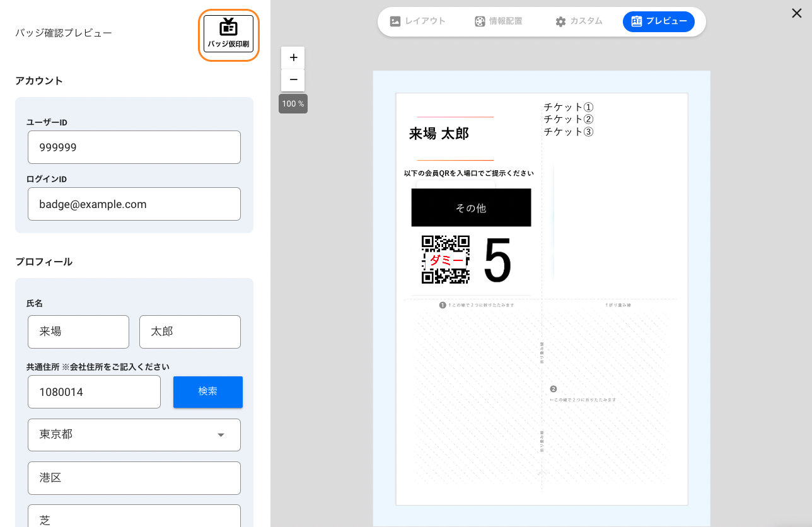Click the black その他 banner on badge

(471, 207)
